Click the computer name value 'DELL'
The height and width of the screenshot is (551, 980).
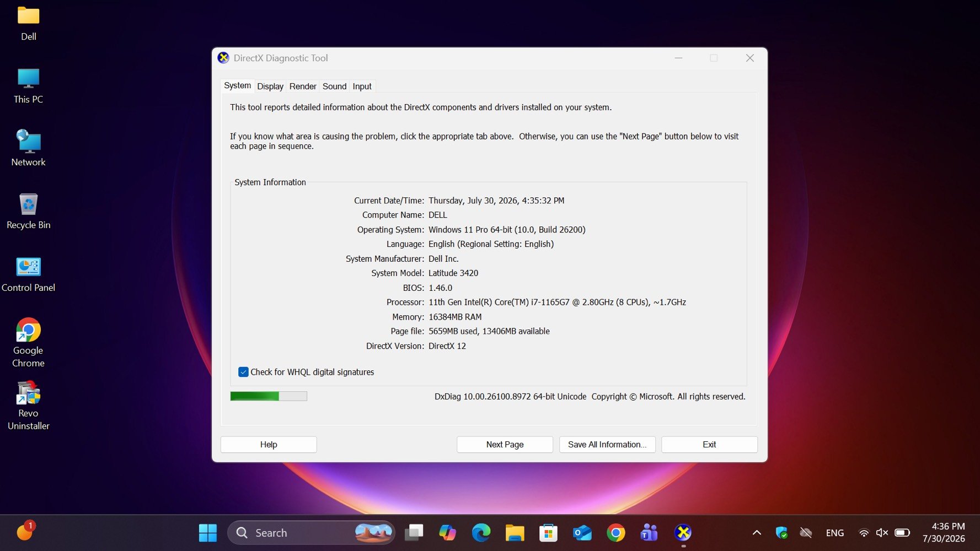click(x=438, y=215)
